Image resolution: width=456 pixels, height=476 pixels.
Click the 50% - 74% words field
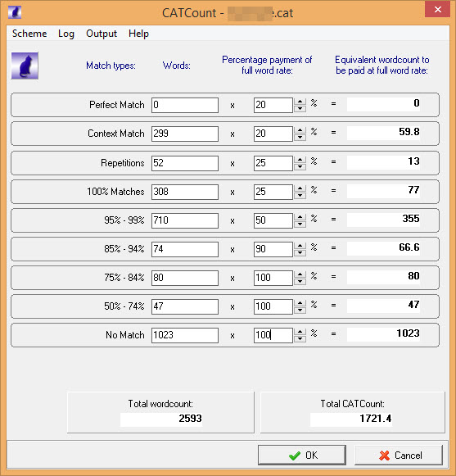tap(185, 306)
